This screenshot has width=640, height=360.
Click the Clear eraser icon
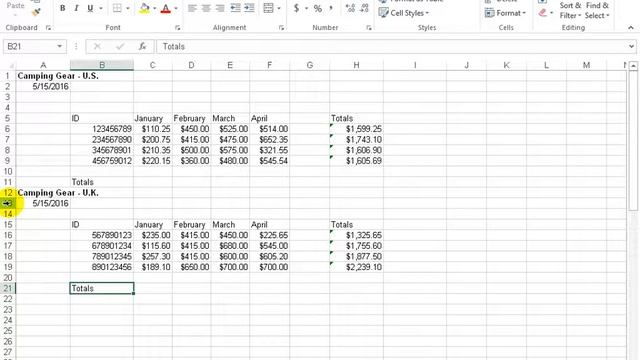coord(542,13)
